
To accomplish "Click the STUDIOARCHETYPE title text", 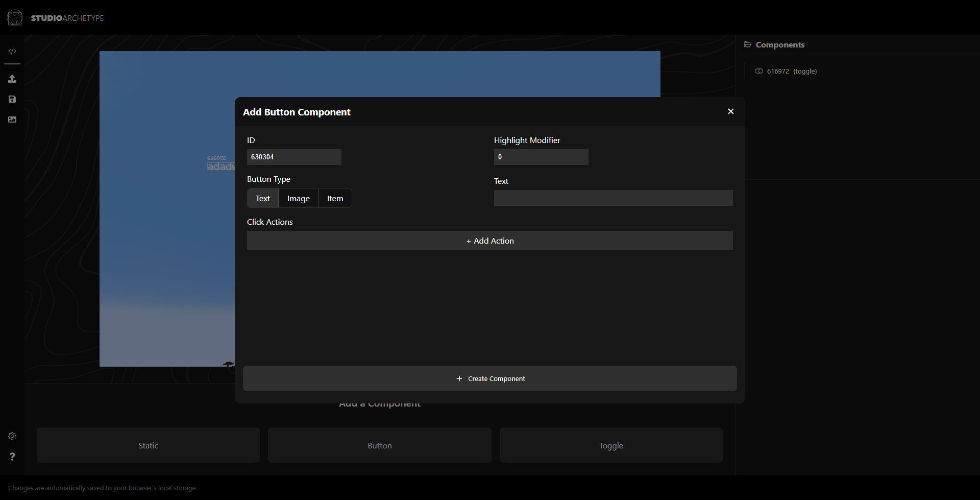I will pyautogui.click(x=67, y=18).
